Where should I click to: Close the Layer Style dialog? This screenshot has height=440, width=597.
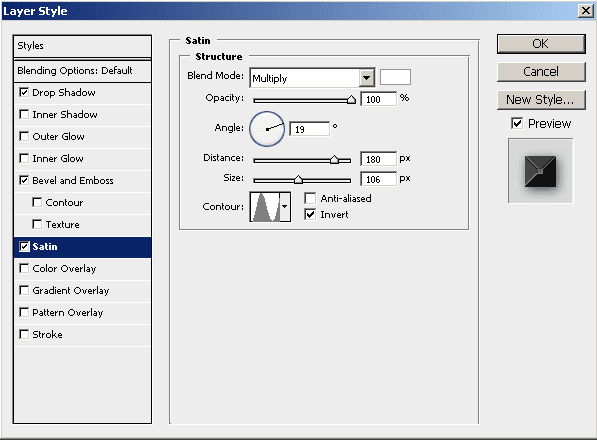(586, 11)
